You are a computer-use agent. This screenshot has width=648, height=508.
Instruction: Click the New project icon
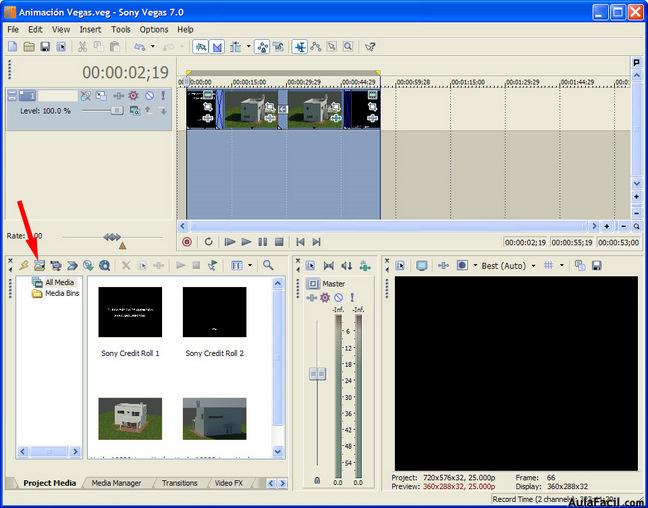12,47
